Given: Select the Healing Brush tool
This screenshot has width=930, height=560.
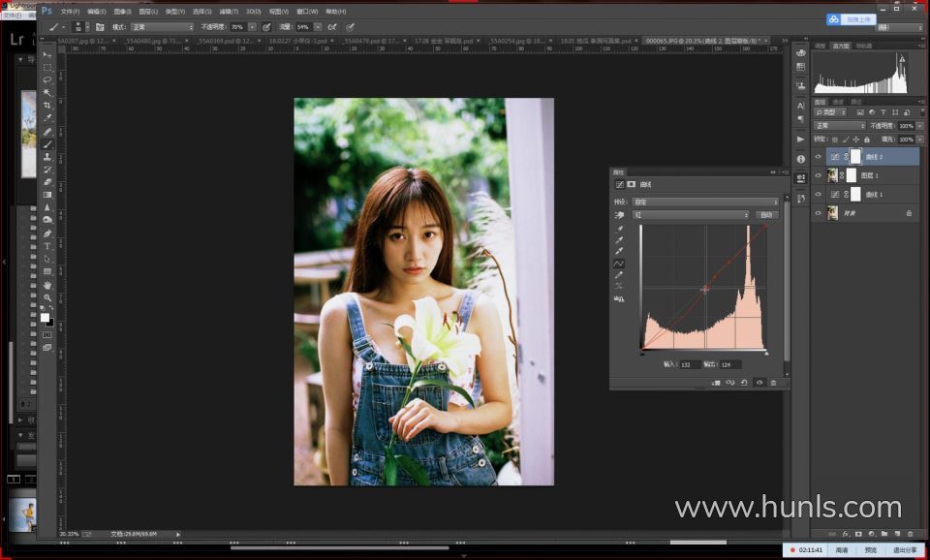Looking at the screenshot, I should tap(47, 131).
